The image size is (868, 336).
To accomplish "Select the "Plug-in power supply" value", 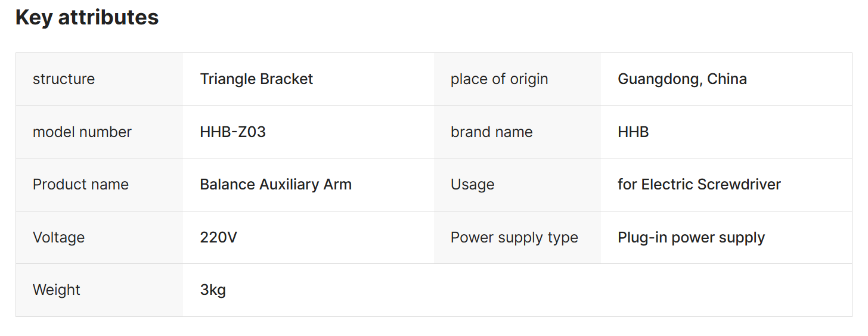I will 691,238.
